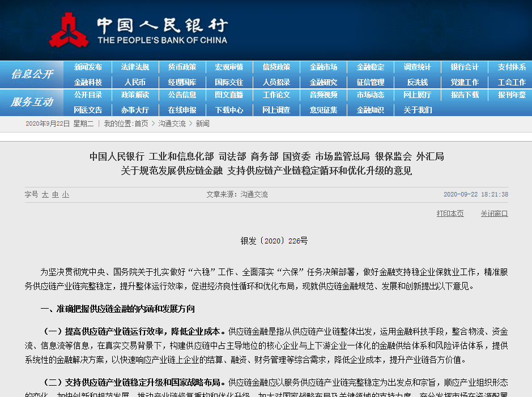The height and width of the screenshot is (397, 532).
Task: Click bold text （一）提高供应链产业链运行效率
Action: pyautogui.click(x=105, y=331)
